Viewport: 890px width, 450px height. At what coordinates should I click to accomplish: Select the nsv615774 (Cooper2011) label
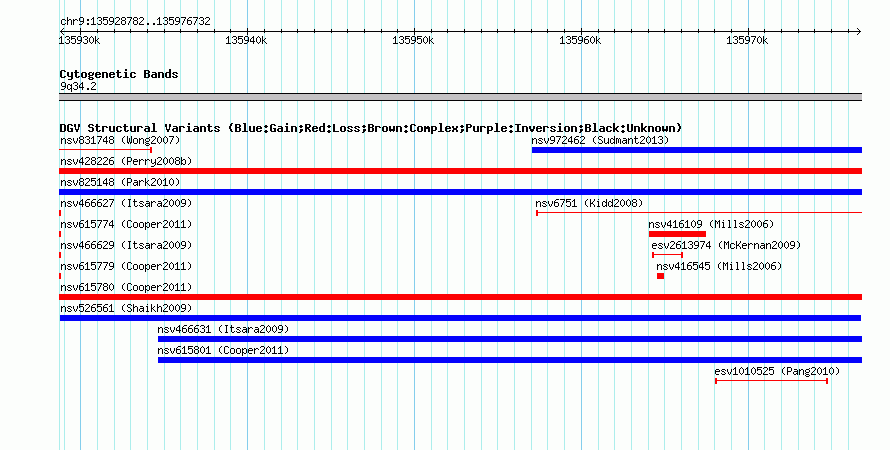click(126, 224)
